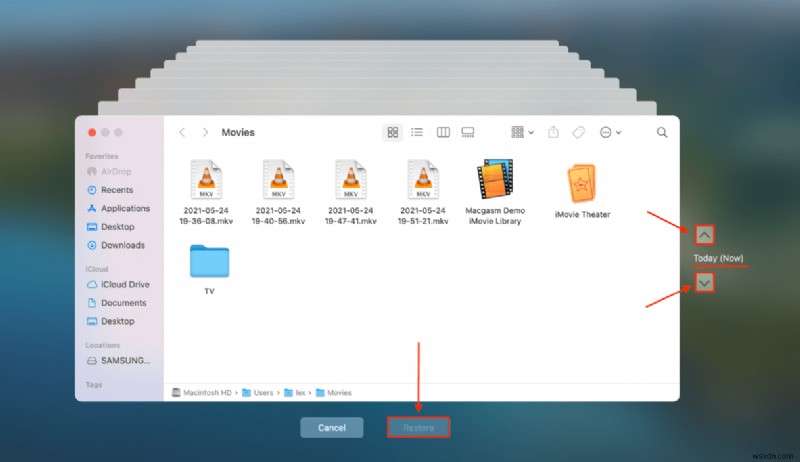Select file 2021-05-24 19-47-41.mkv
This screenshot has width=800, height=462.
(x=351, y=192)
